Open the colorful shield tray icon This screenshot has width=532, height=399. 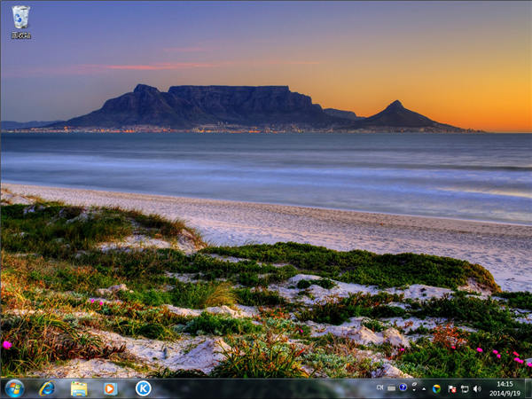(436, 388)
